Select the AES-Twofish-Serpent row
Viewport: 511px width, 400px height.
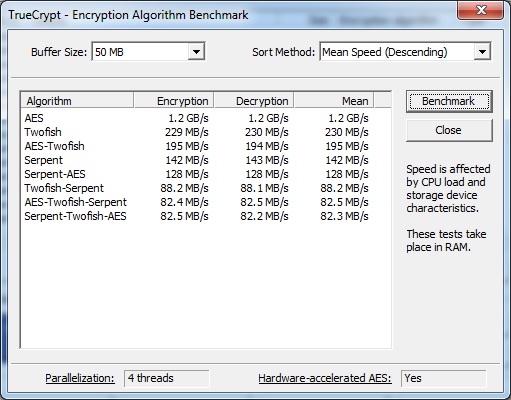click(197, 202)
